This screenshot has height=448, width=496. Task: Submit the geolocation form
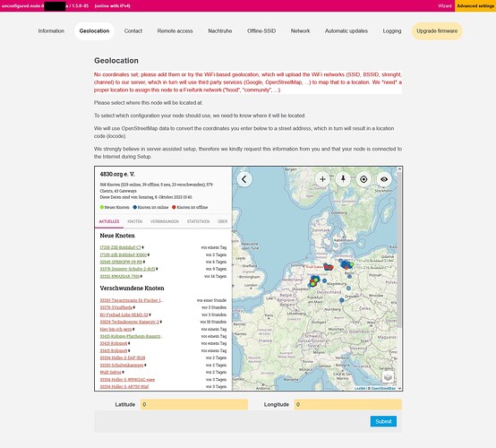[383, 421]
